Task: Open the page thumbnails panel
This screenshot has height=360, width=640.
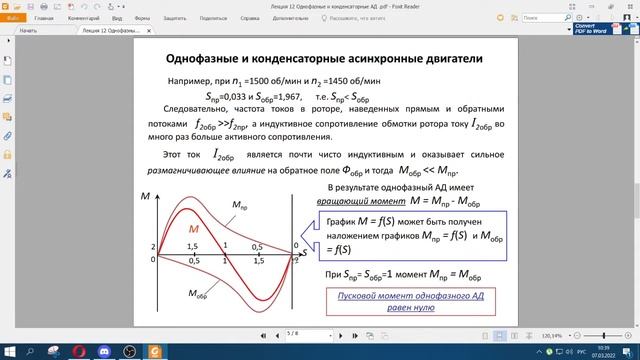Action: point(7,80)
